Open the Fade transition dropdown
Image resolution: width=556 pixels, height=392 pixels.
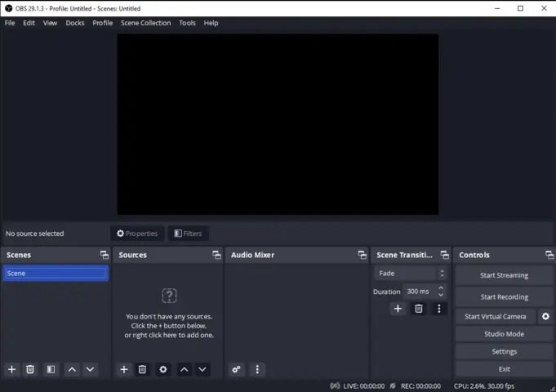coord(410,273)
